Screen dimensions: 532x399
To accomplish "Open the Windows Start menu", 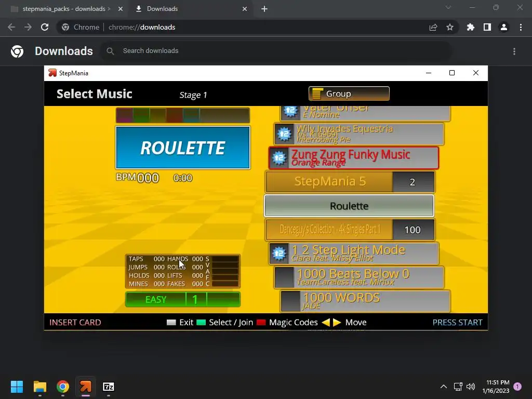I will coord(17,387).
